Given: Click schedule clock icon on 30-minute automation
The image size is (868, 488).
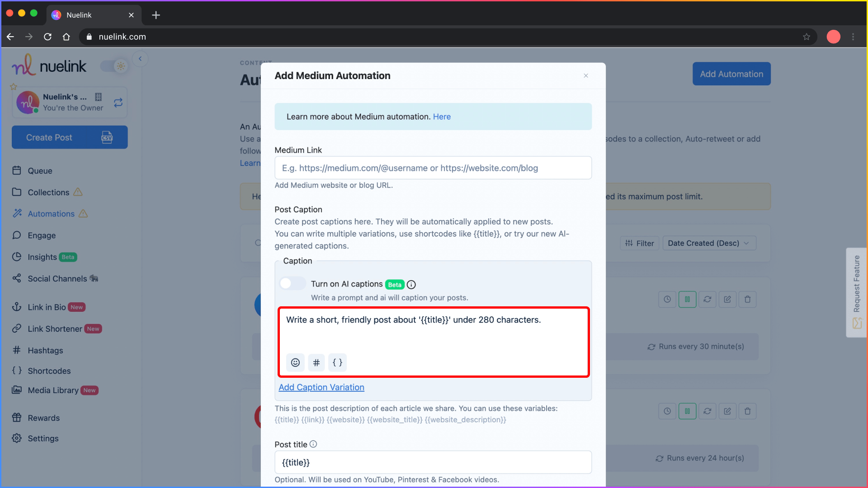Looking at the screenshot, I should 667,299.
